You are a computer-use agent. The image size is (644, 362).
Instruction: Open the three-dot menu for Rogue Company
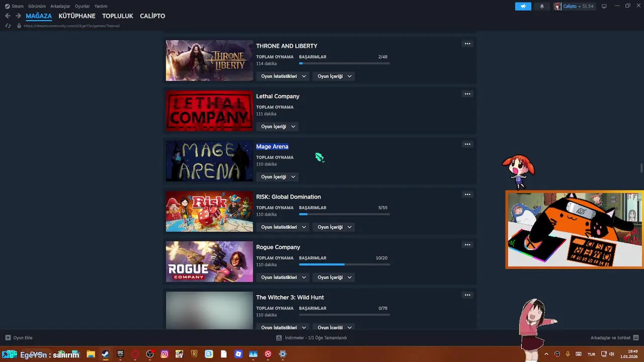[x=467, y=245]
